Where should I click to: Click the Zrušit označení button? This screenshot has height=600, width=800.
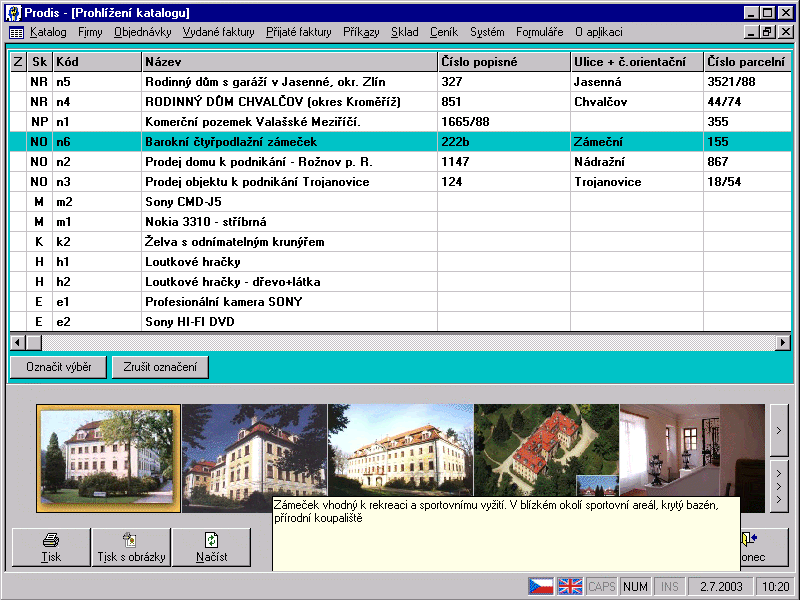pyautogui.click(x=160, y=367)
